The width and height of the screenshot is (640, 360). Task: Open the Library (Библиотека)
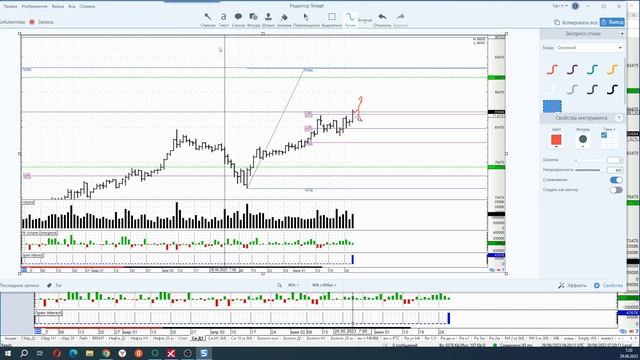(x=12, y=22)
